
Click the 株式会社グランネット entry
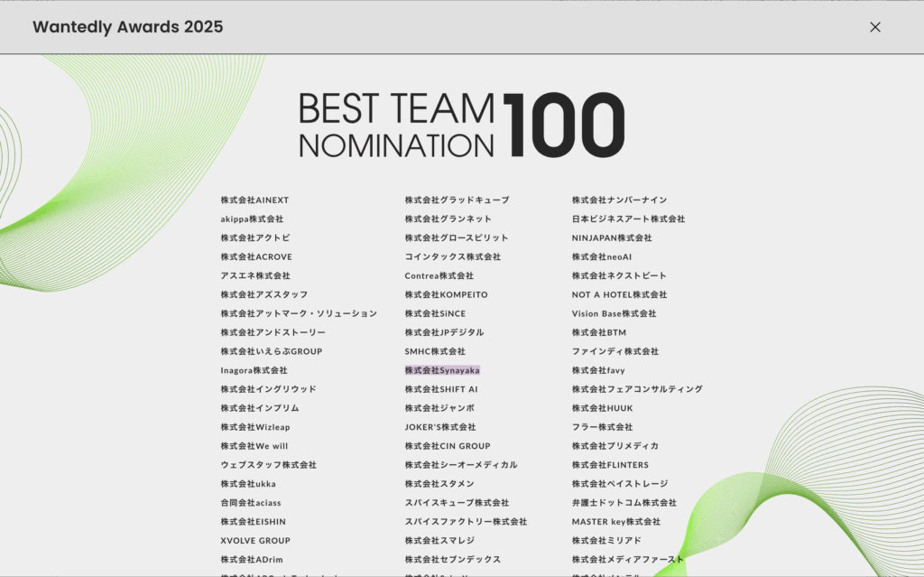(x=448, y=219)
